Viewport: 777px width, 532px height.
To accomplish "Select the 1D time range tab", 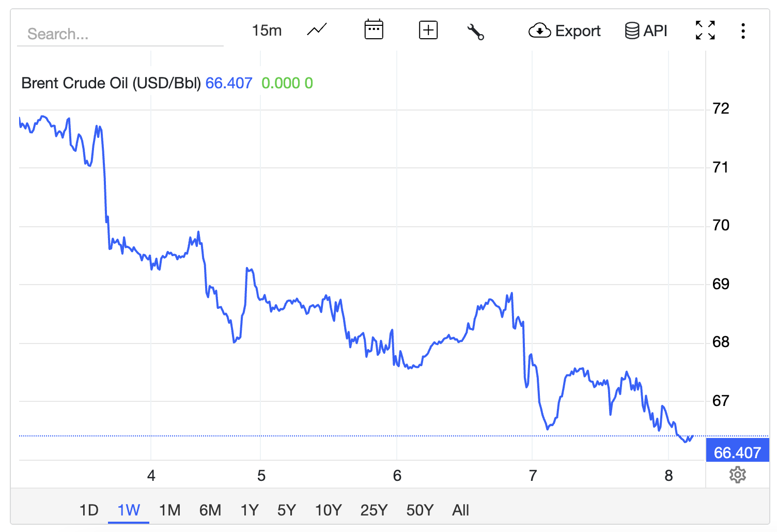I will (x=89, y=510).
